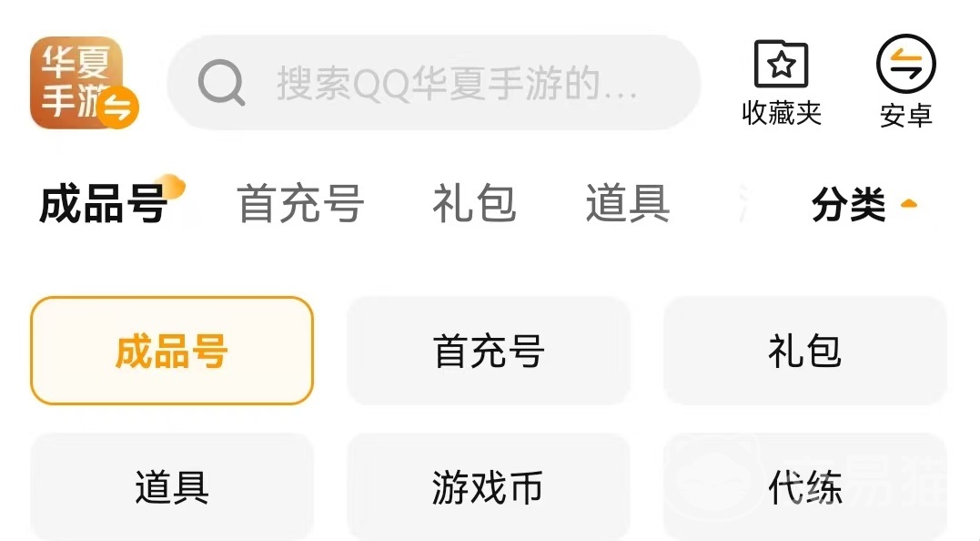
Task: Select the highlighted 成品号 category chip
Action: click(x=172, y=351)
